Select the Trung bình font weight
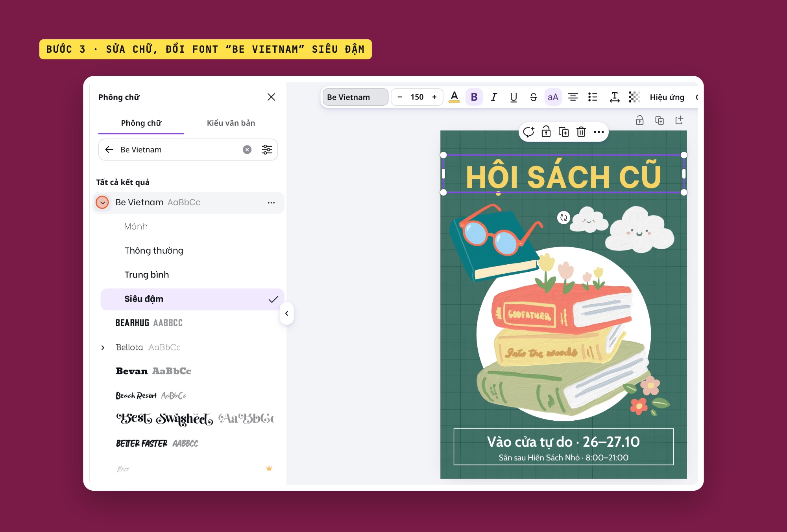Viewport: 787px width, 532px height. [x=192, y=275]
